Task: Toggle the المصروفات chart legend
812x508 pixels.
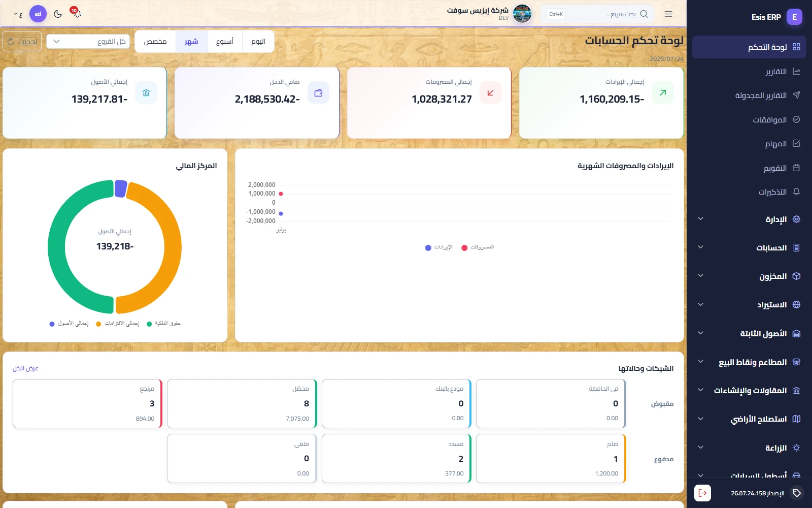Action: (x=478, y=247)
